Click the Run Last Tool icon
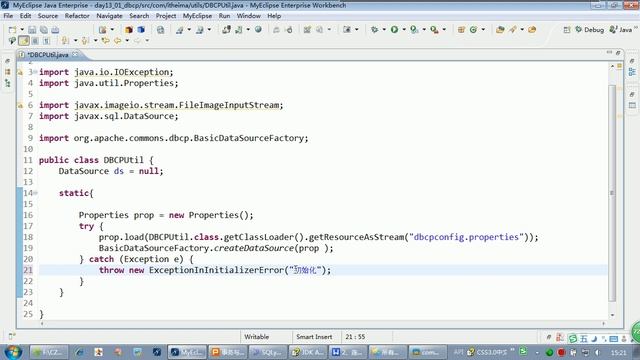Viewport: 640px width, 360px height. pos(434,30)
